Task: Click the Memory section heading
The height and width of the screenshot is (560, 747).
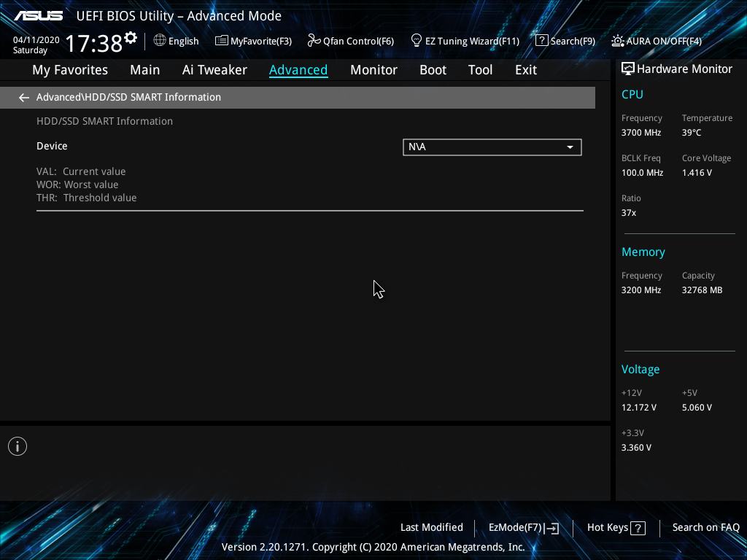Action: (x=643, y=252)
